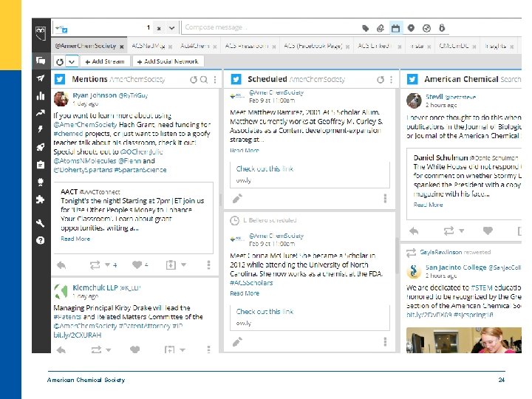Image resolution: width=532 pixels, height=399 pixels.
Task: Open the San Jacinto College tweet photo
Action: 464,340
